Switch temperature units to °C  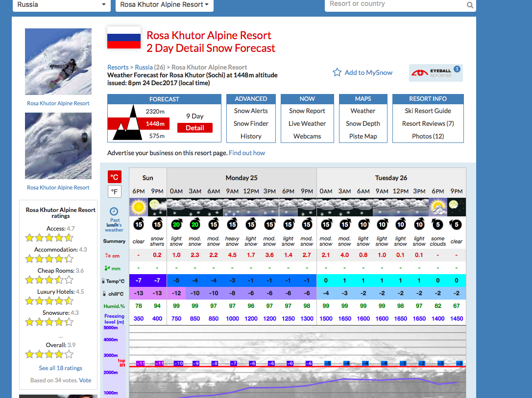click(114, 177)
